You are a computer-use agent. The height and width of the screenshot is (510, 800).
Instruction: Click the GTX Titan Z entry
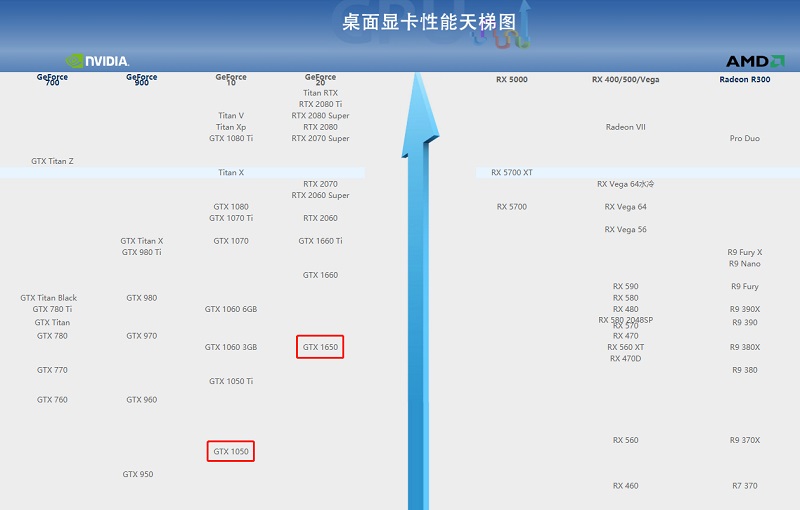pos(52,161)
